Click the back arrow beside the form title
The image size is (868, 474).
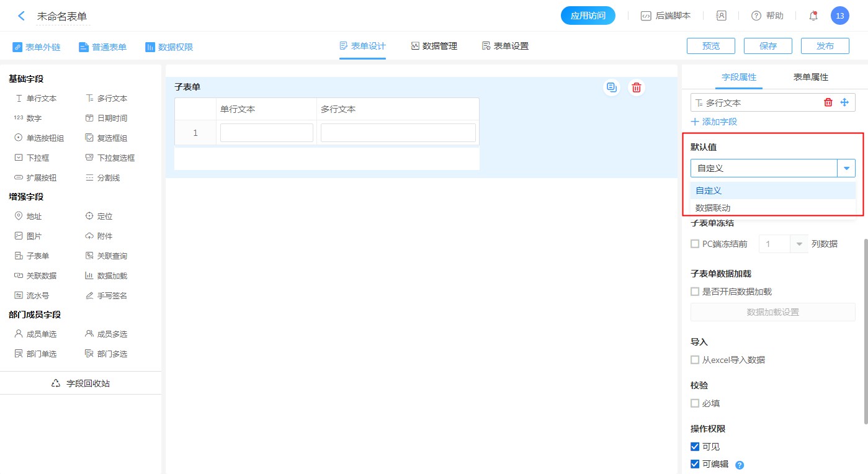22,16
